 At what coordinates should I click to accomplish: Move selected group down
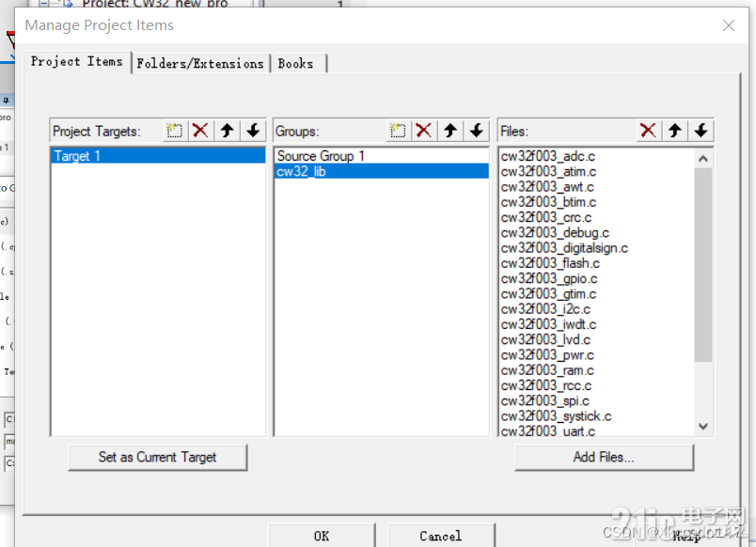tap(477, 131)
